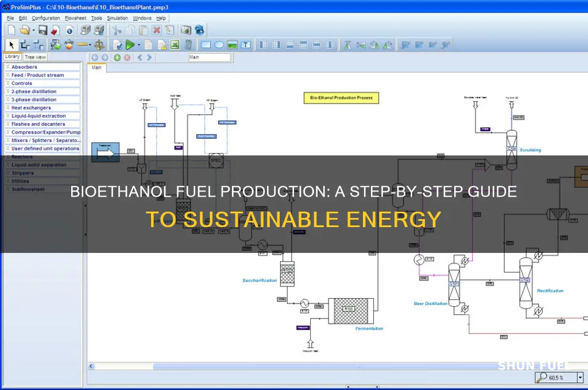Cut selection with the scissors icon
This screenshot has width=588, height=390.
117,30
